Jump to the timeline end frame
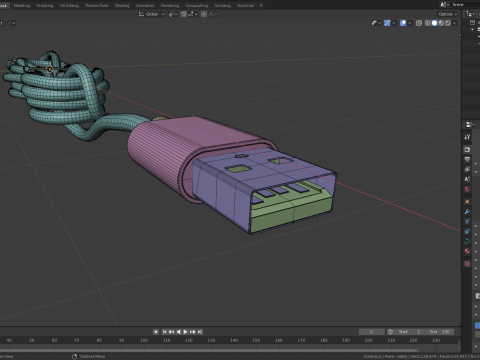The width and height of the screenshot is (480, 360). (199, 332)
